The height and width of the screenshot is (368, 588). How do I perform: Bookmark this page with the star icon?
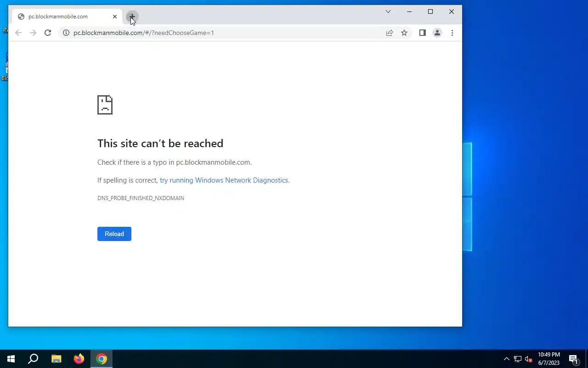[x=404, y=33]
